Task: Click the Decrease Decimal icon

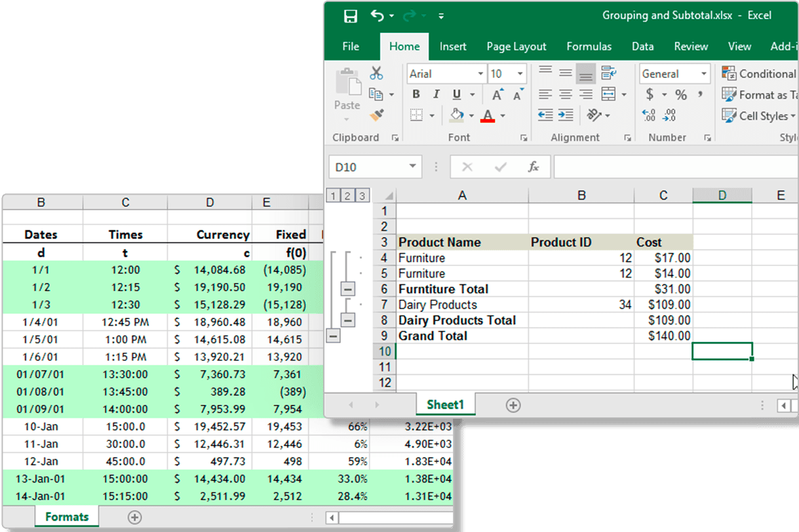Action: coord(670,115)
